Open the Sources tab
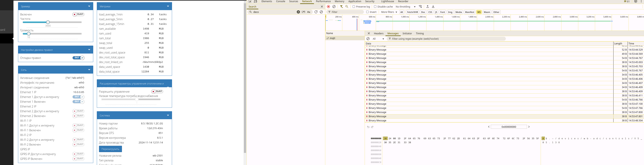Image resolution: width=644 pixels, height=165 pixels. click(294, 2)
